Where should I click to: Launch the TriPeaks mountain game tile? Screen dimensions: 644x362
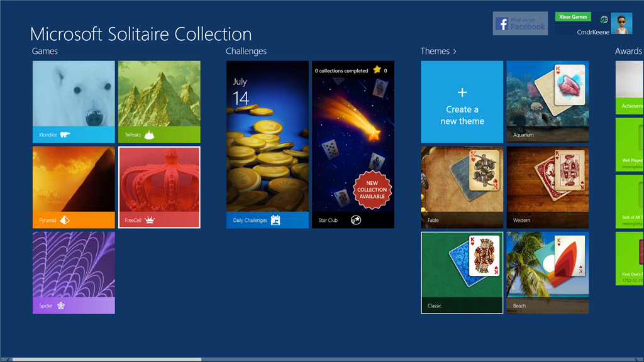[x=159, y=102]
